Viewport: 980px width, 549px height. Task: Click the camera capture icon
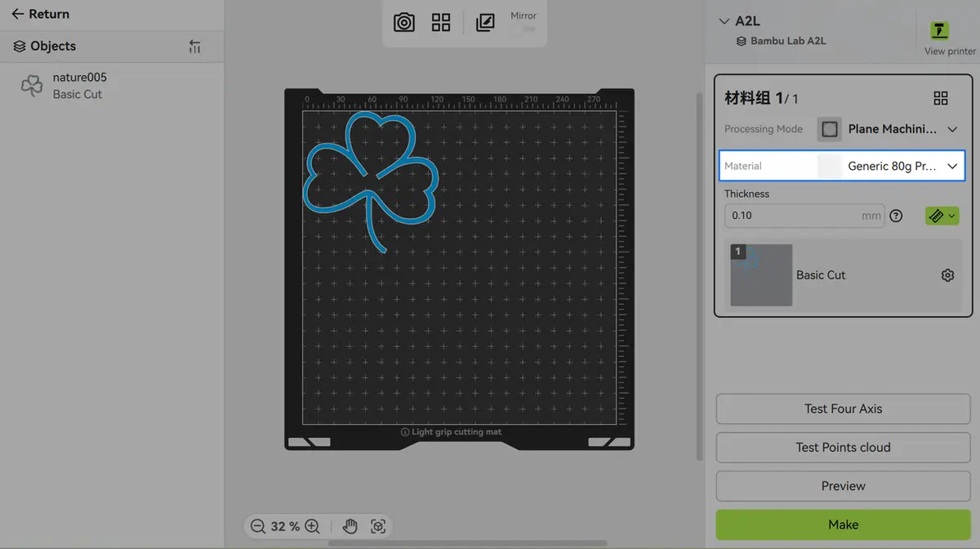(x=404, y=22)
